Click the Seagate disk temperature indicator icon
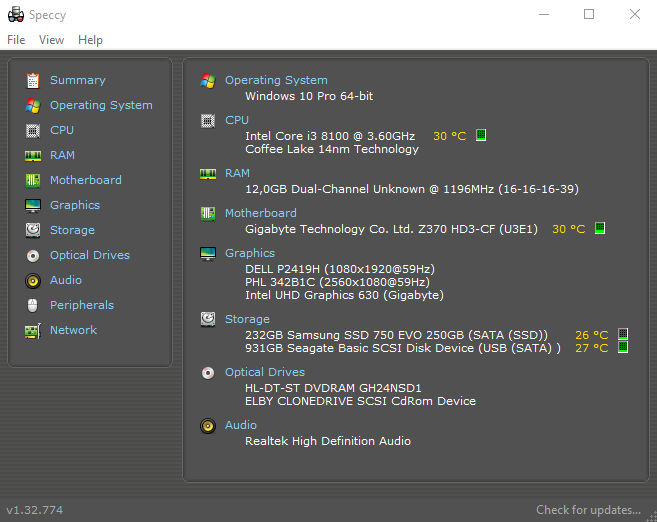Screen dimensions: 657x522 [623, 347]
